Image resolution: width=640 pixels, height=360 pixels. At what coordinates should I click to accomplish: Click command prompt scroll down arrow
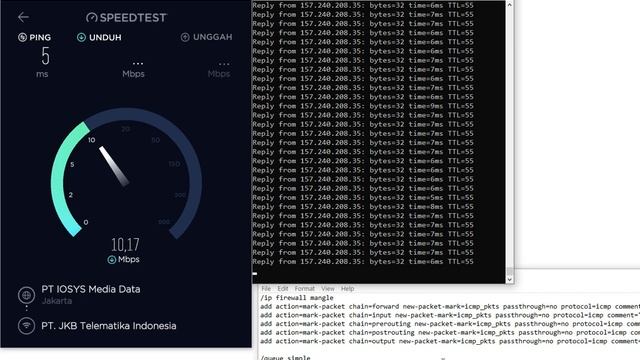pyautogui.click(x=509, y=280)
